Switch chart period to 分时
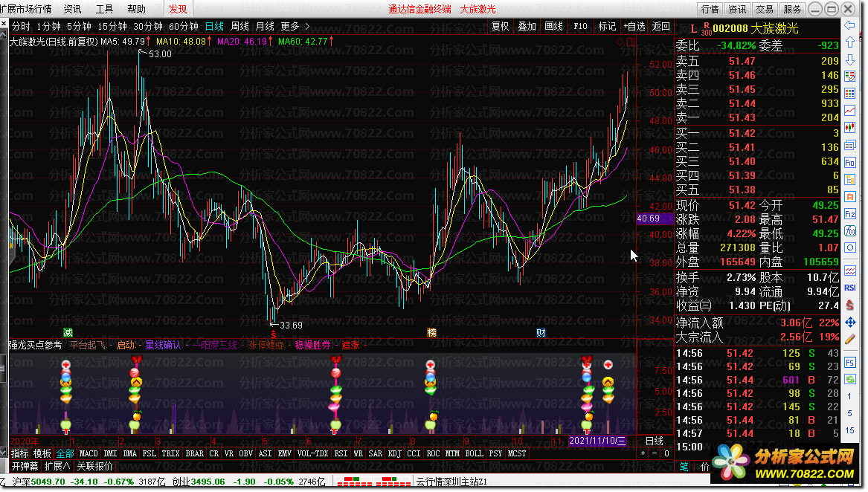 tap(21, 27)
